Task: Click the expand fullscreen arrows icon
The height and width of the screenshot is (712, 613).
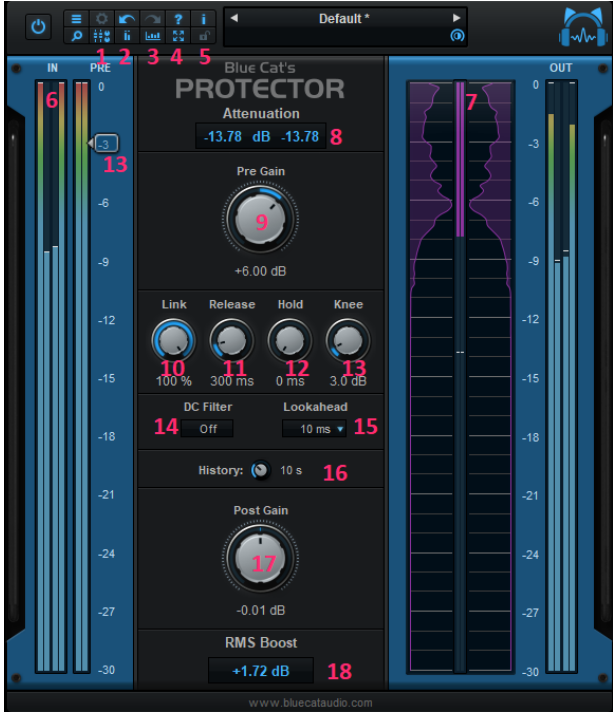Action: click(178, 35)
